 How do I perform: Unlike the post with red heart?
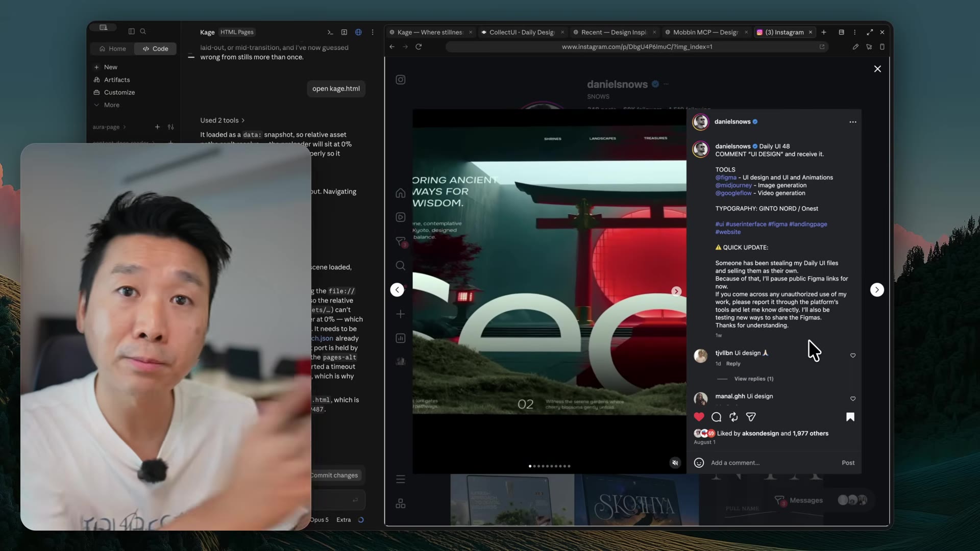pos(699,417)
